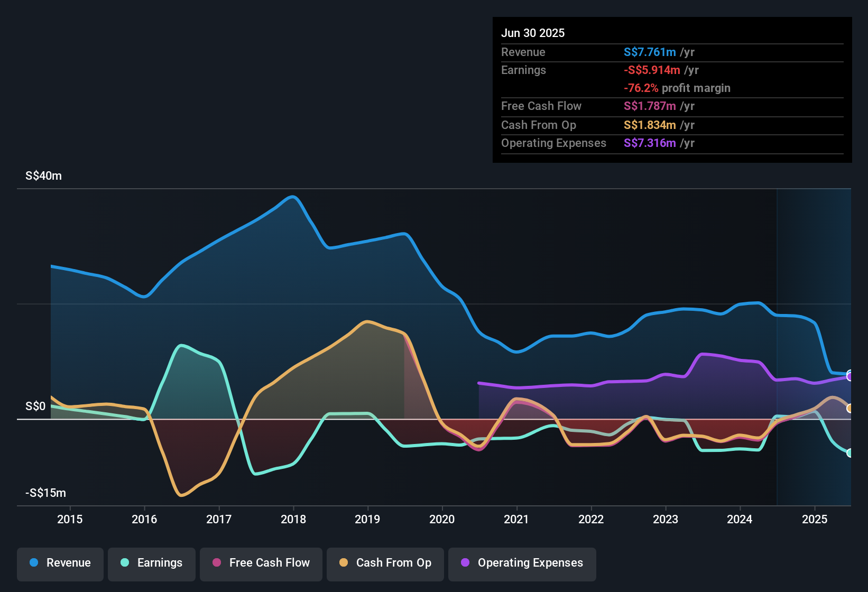The image size is (868, 592).
Task: Click the orange Cash From Op endpoint marker
Action: point(849,408)
